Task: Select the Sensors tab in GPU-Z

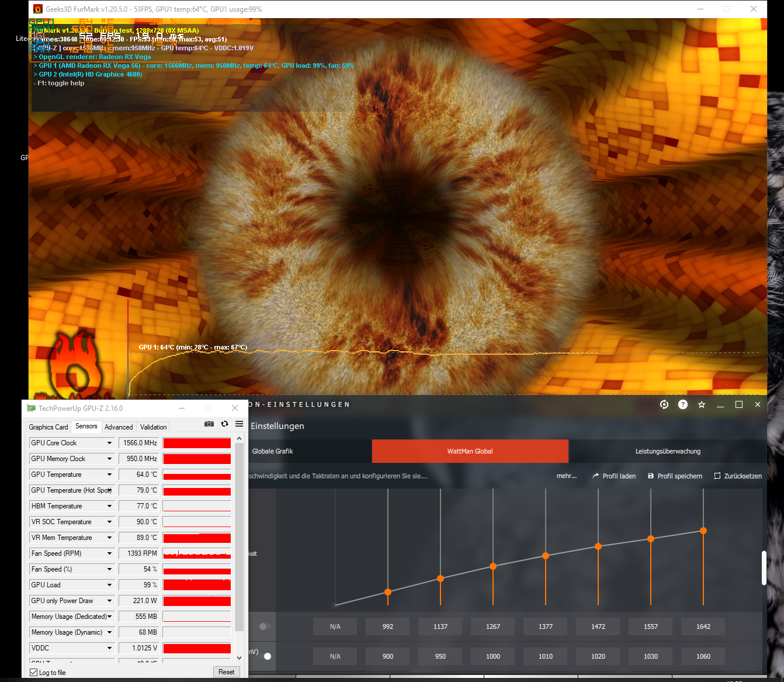Action: pos(86,427)
